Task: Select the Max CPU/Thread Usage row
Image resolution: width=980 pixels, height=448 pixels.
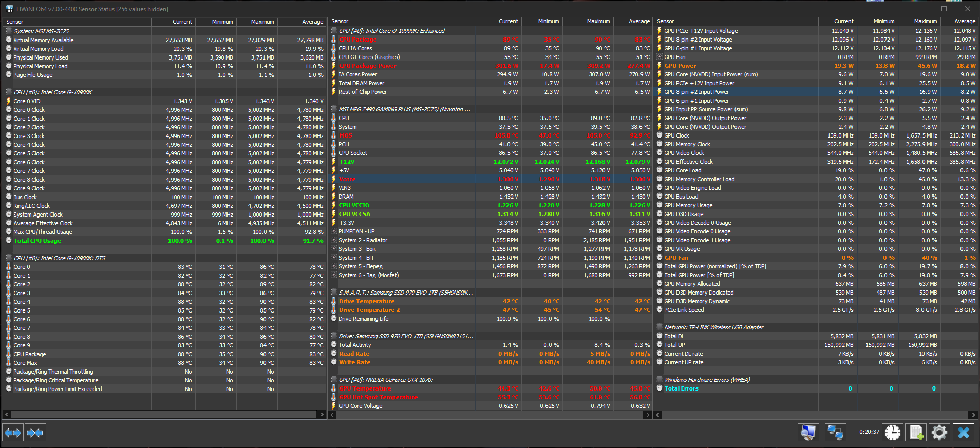Action: tap(165, 232)
